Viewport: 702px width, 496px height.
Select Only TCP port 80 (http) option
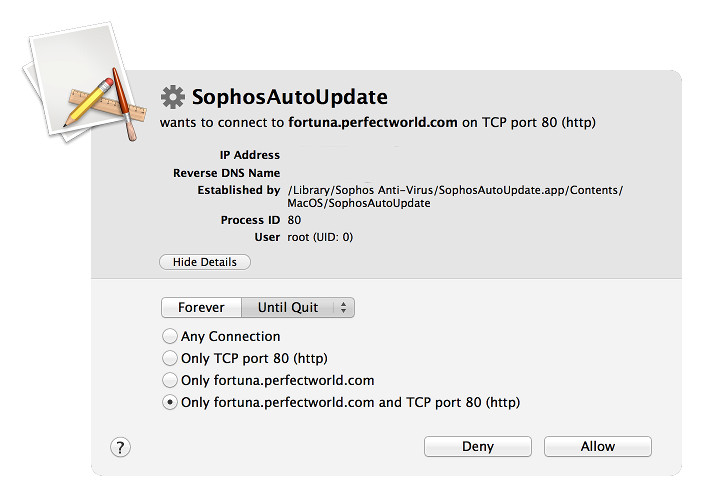click(x=170, y=358)
